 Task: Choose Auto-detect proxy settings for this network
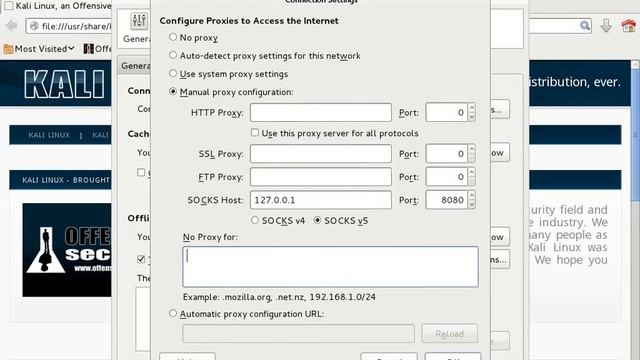(x=173, y=55)
